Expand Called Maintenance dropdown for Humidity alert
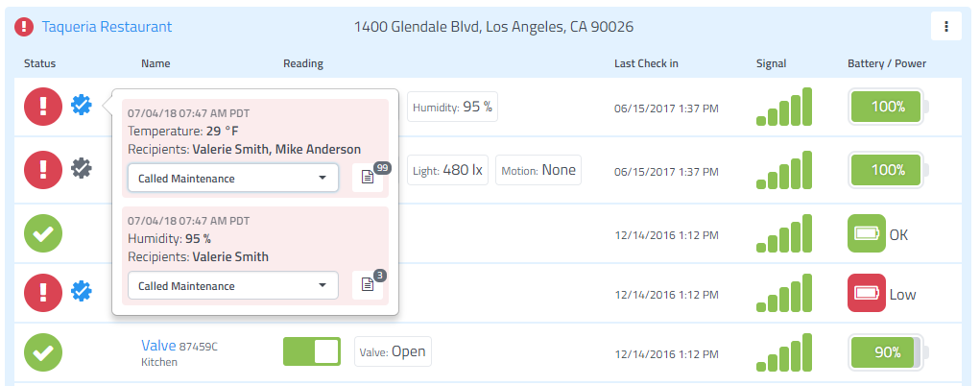The height and width of the screenshot is (386, 980). pyautogui.click(x=233, y=285)
